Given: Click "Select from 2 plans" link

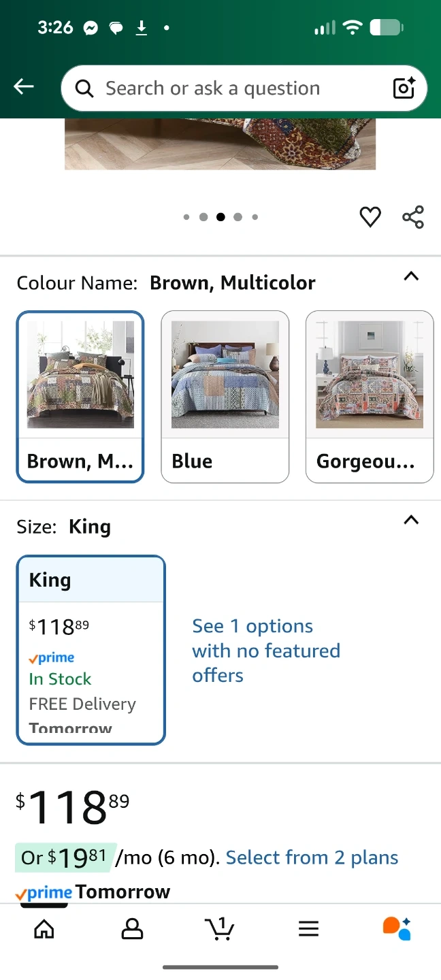Looking at the screenshot, I should coord(312,857).
